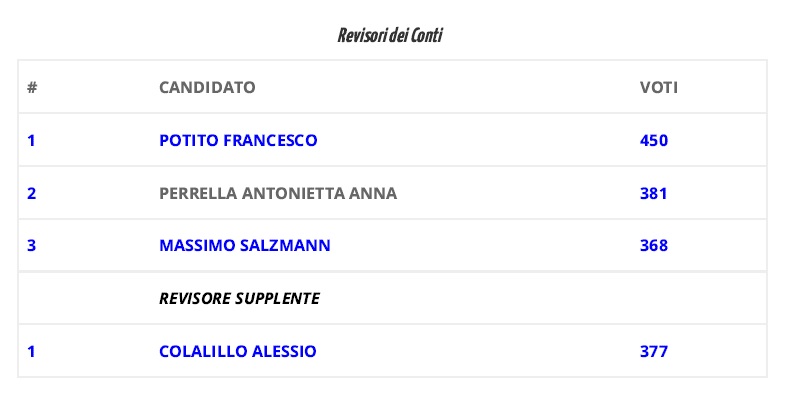Click the Revisori dei Conti table title
This screenshot has height=414, width=799.
coord(390,36)
